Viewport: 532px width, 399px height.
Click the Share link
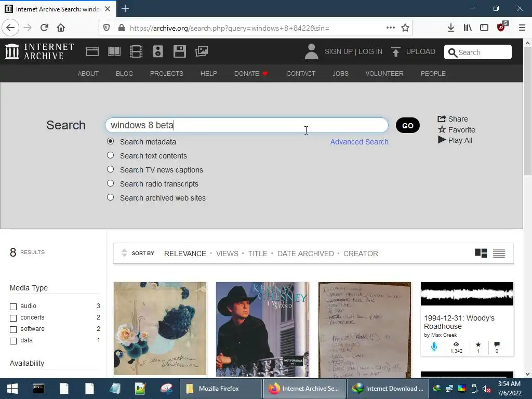coord(453,119)
